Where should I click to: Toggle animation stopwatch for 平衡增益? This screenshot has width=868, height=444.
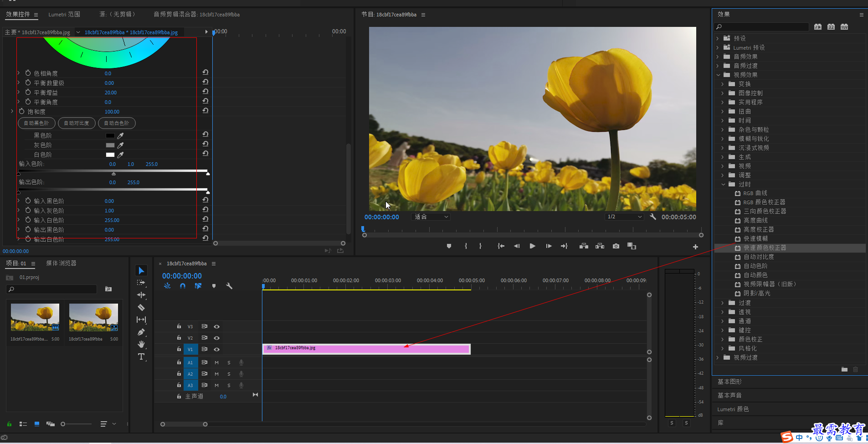pyautogui.click(x=28, y=92)
